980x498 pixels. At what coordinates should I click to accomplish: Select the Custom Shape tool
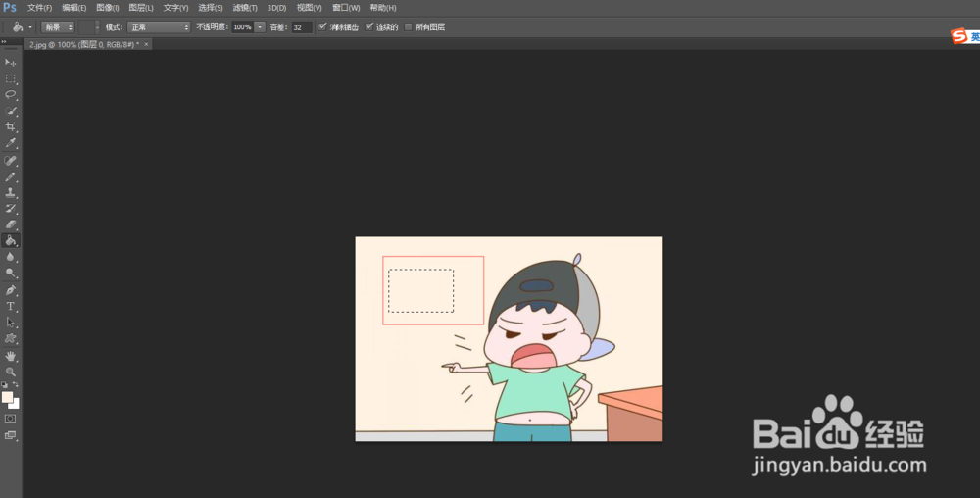(11, 338)
